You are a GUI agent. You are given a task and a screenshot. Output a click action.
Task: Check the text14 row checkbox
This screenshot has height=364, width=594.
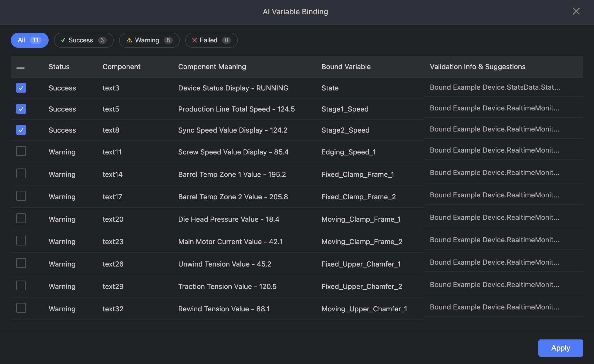coord(21,173)
